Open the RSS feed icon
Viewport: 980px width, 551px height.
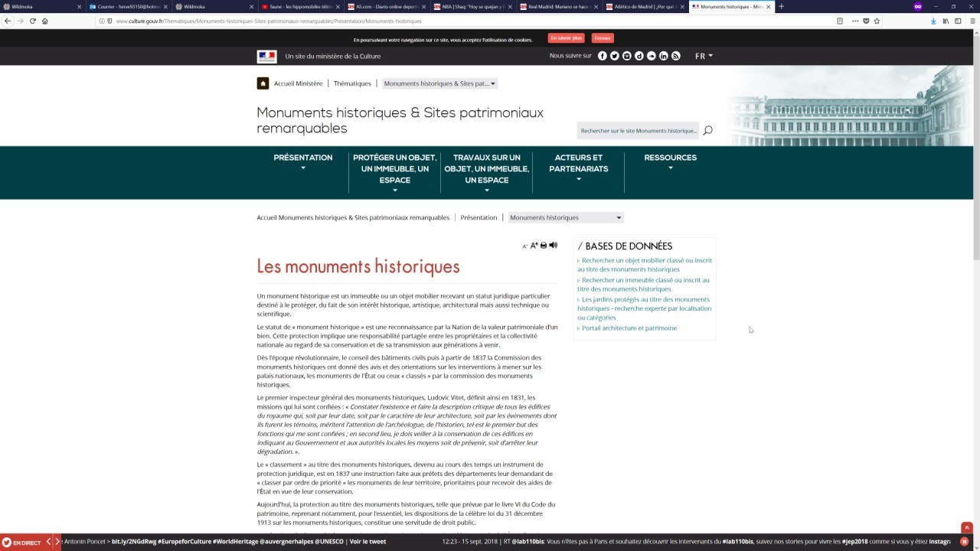(x=676, y=56)
